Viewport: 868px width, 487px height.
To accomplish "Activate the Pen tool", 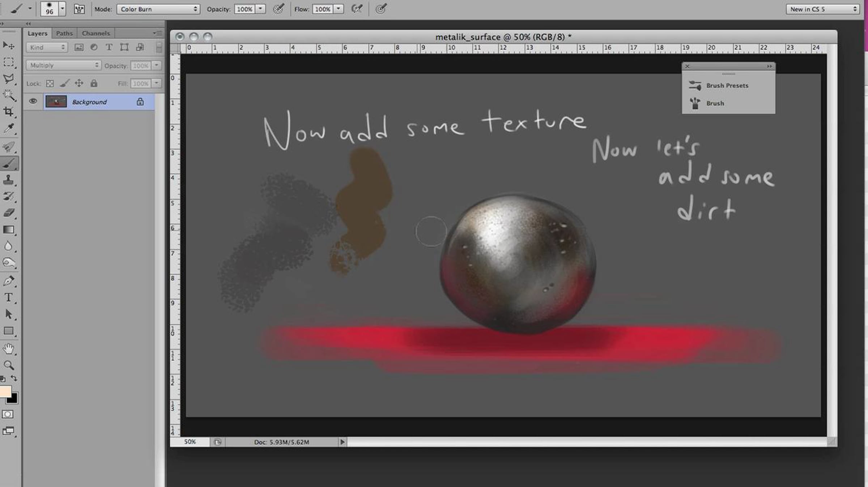I will point(9,281).
